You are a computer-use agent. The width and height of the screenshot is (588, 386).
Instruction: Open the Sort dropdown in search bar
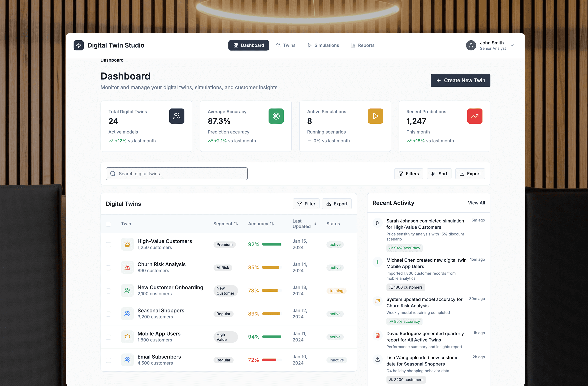click(439, 174)
